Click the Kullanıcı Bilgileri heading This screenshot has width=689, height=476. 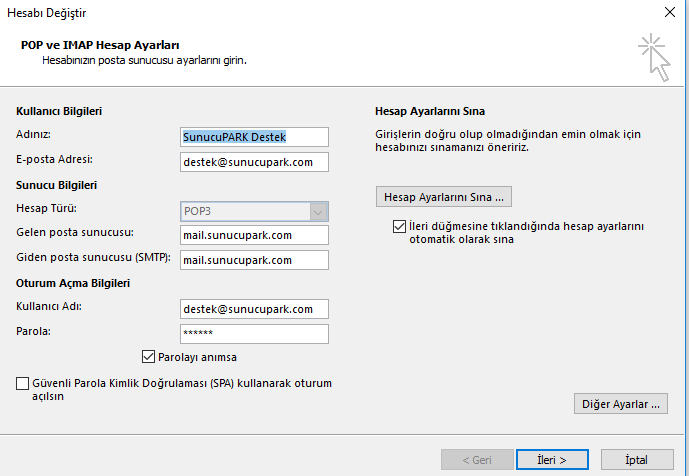click(59, 111)
